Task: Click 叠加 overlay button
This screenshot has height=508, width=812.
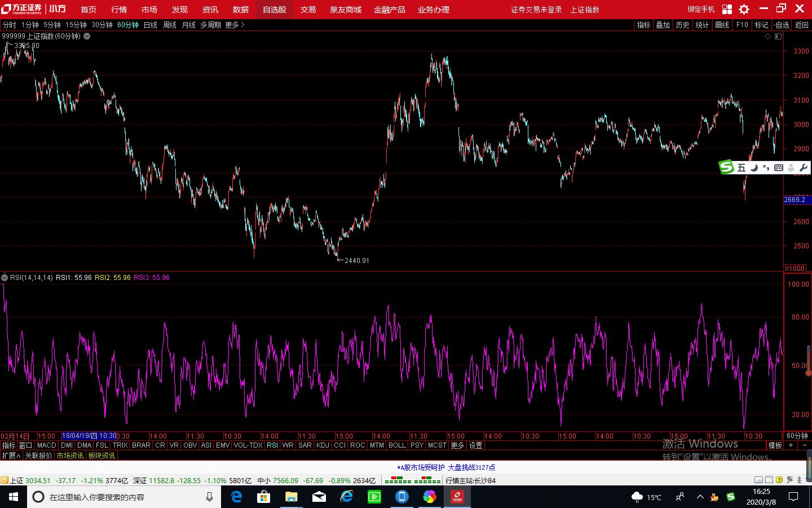Action: (x=663, y=25)
